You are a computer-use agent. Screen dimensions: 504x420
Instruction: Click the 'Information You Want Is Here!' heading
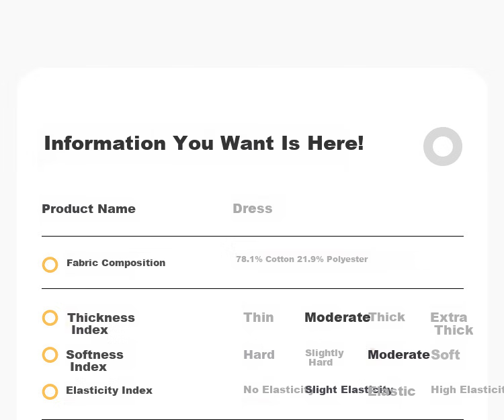tap(204, 143)
